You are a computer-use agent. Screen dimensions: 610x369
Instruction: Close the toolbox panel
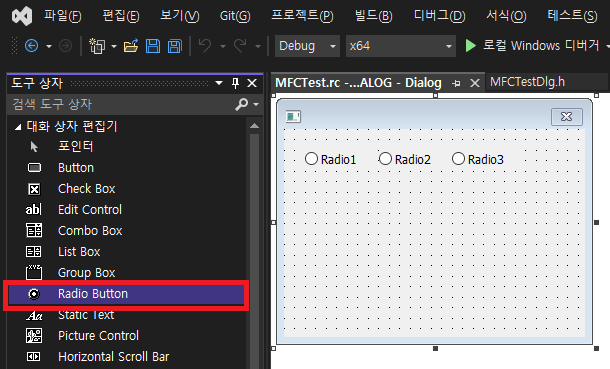point(252,83)
